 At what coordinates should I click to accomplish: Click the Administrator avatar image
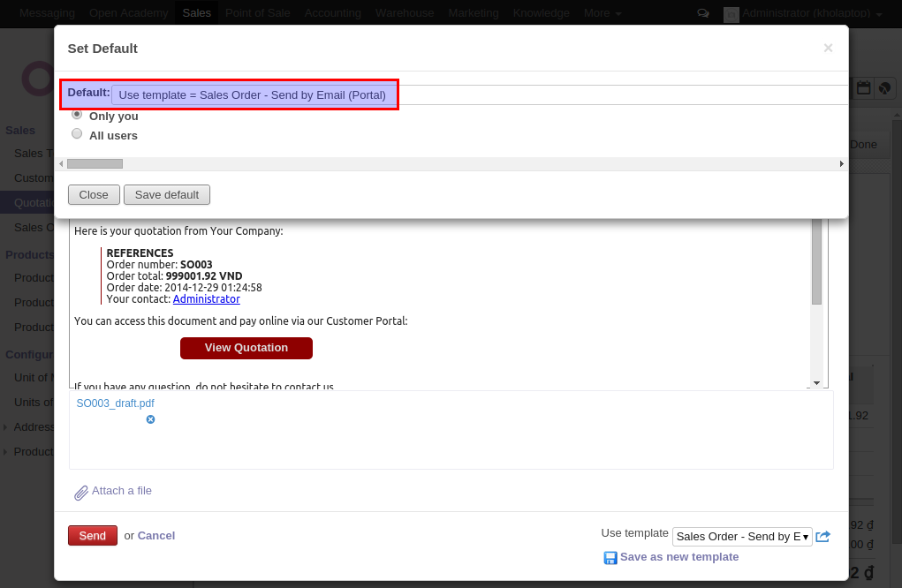pyautogui.click(x=731, y=14)
